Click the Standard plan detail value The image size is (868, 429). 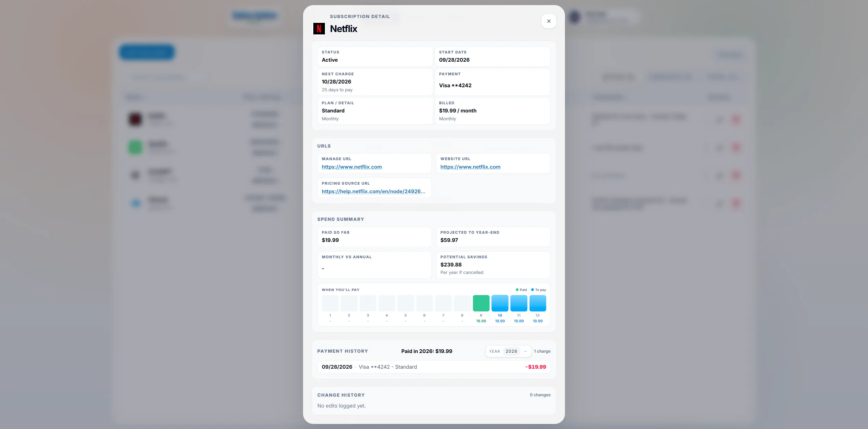pos(333,111)
